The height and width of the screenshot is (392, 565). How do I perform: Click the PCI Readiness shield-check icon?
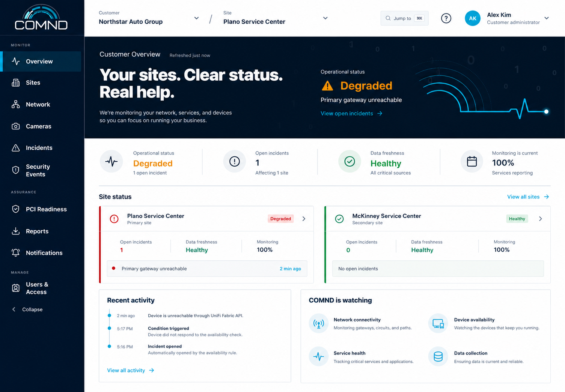tap(16, 209)
